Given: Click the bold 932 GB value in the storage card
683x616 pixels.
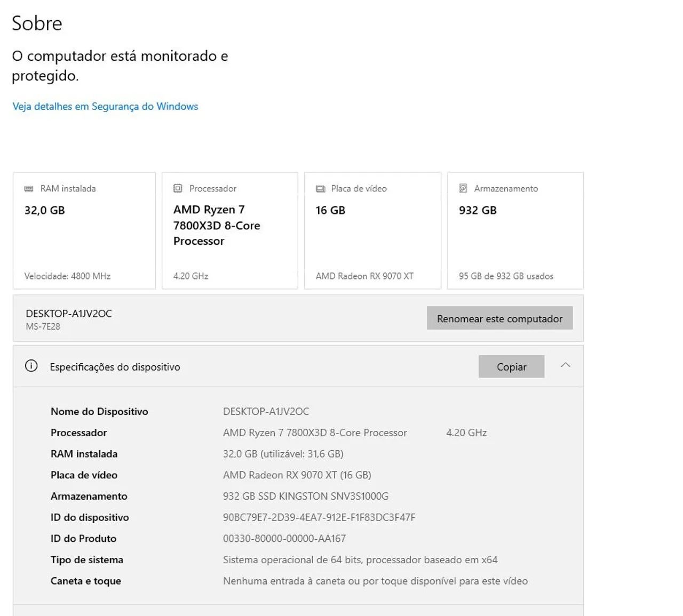Looking at the screenshot, I should click(x=478, y=210).
